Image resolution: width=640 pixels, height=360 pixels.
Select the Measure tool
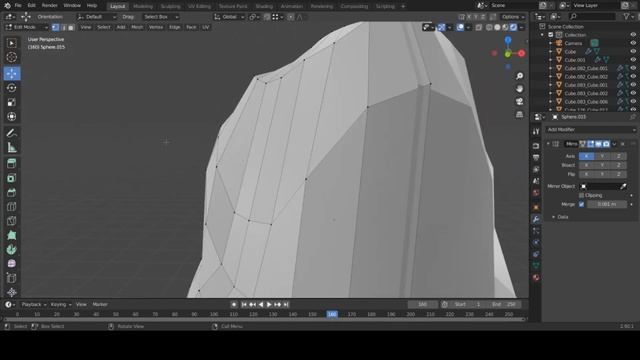[11, 147]
